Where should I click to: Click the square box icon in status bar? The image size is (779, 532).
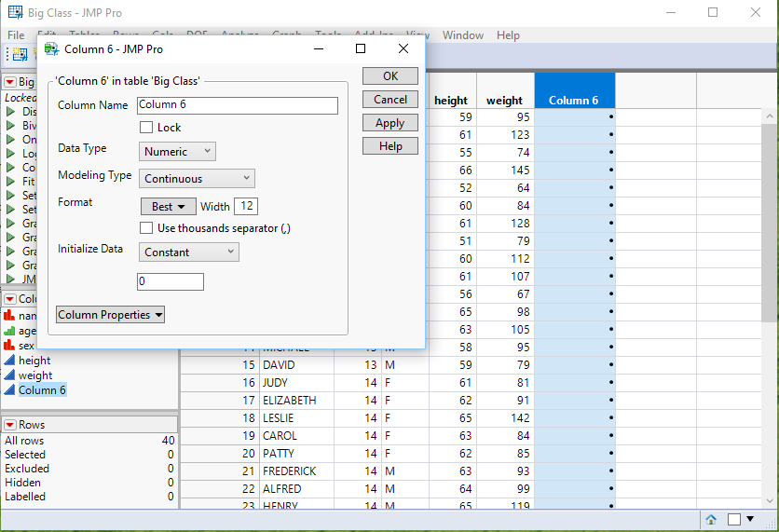[733, 520]
